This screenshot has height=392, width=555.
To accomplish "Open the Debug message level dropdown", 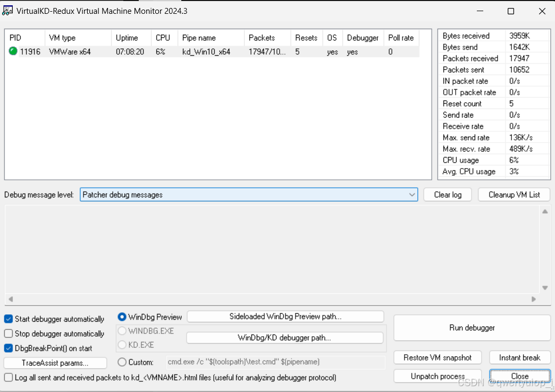I will click(x=249, y=195).
